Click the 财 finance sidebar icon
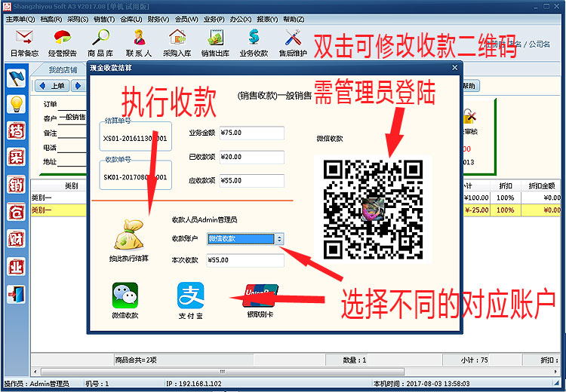The width and height of the screenshot is (566, 392). click(x=17, y=238)
